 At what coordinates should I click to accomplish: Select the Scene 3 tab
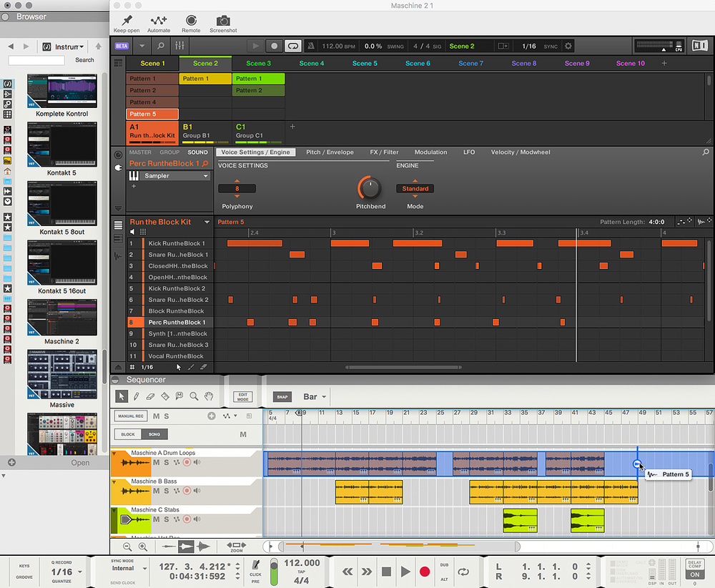(x=258, y=63)
